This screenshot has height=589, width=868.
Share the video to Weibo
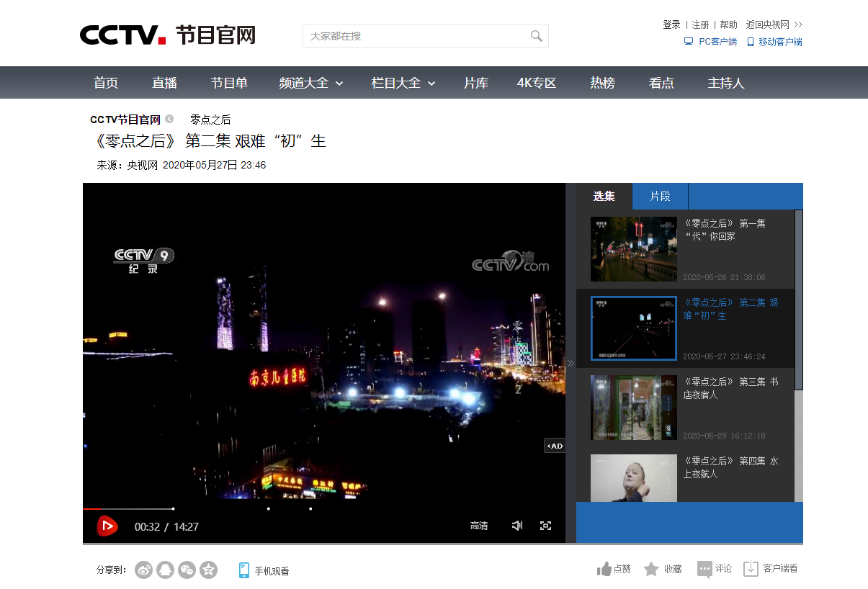143,570
